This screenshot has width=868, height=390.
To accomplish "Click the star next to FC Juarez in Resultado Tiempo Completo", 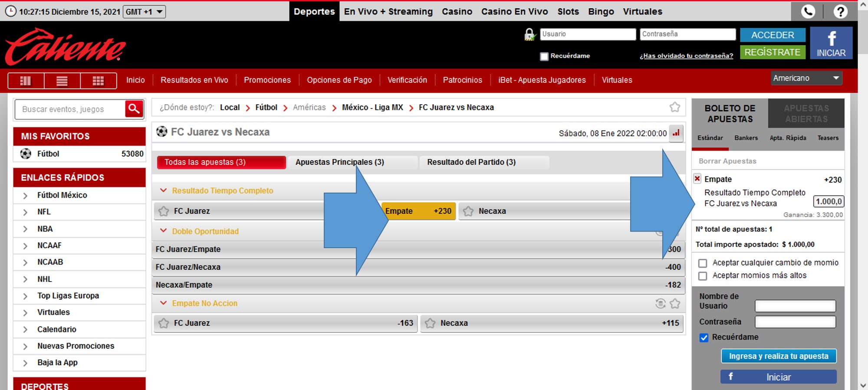I will 164,211.
